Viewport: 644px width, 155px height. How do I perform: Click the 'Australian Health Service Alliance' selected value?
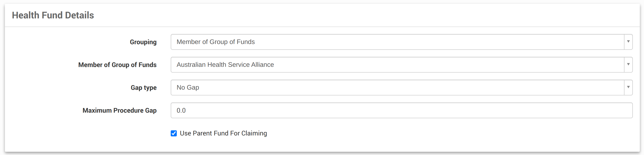click(225, 64)
